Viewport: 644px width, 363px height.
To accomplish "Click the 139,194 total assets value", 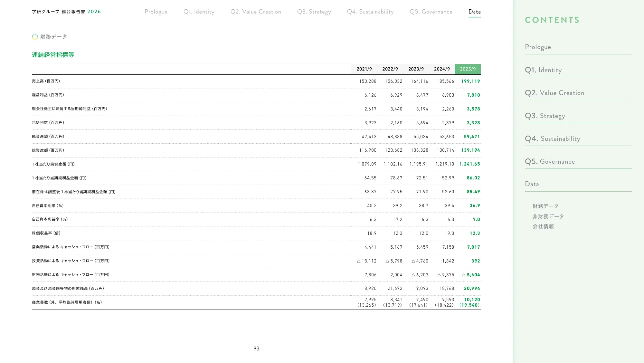I will click(x=470, y=150).
